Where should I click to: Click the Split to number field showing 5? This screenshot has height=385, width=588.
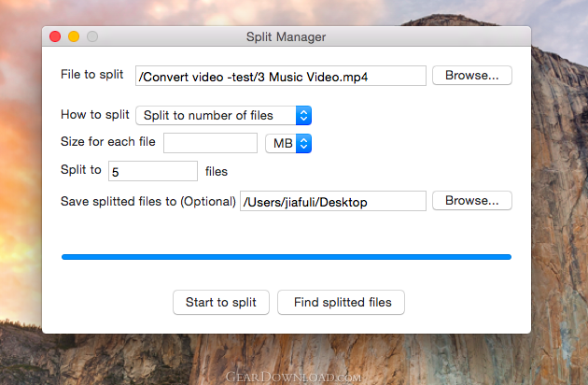pos(153,171)
